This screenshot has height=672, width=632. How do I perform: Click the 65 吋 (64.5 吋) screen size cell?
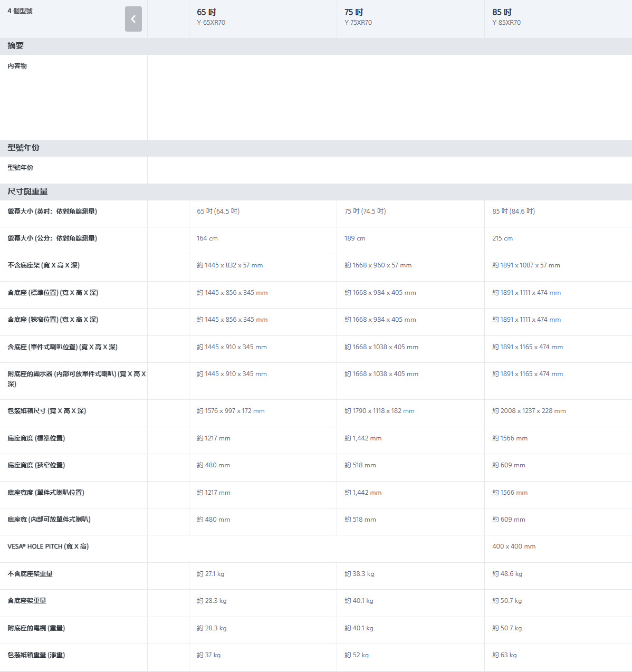(x=218, y=212)
